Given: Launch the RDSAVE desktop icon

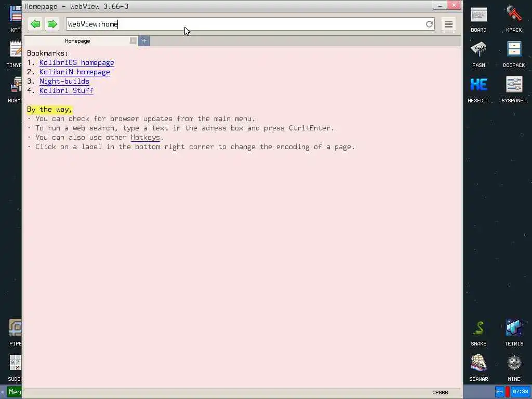Looking at the screenshot, I should tap(16, 90).
